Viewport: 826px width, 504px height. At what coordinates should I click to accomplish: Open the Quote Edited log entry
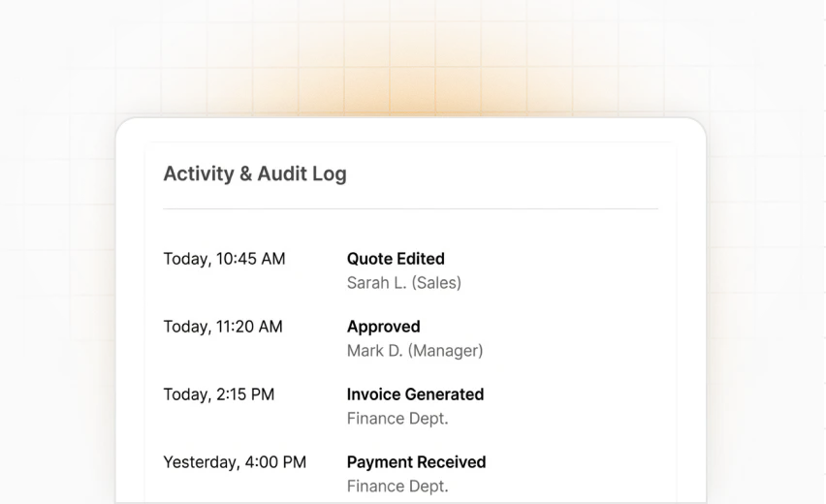pyautogui.click(x=396, y=259)
